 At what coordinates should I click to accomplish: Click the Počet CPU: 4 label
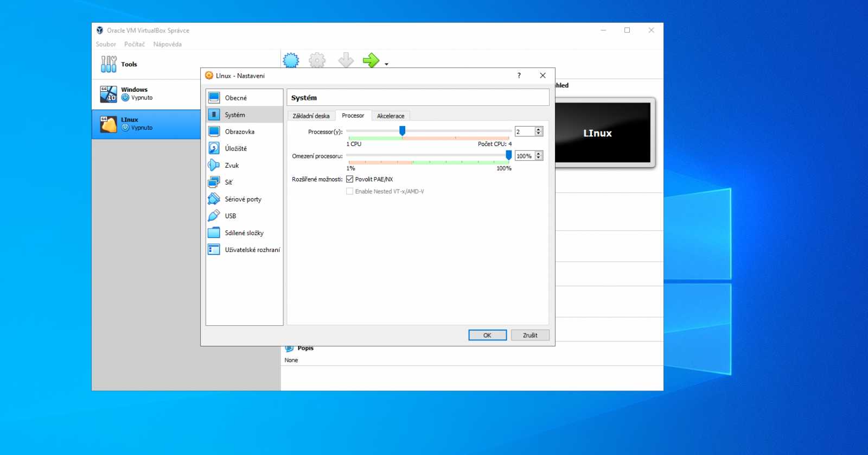[x=495, y=144]
